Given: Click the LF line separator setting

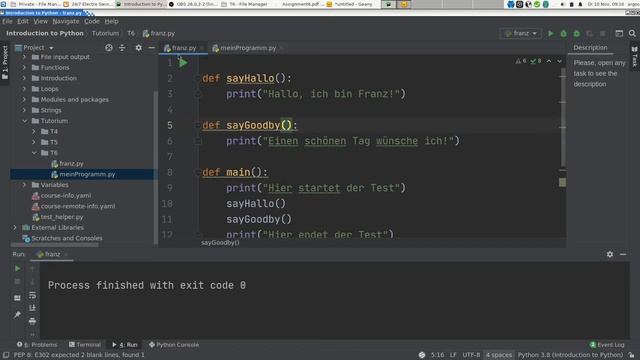Looking at the screenshot, I should (x=453, y=355).
